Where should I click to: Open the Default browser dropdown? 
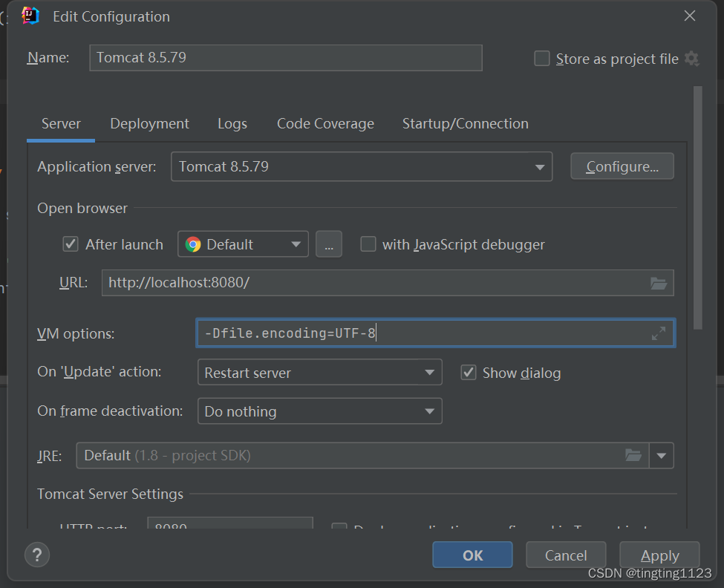click(x=243, y=244)
